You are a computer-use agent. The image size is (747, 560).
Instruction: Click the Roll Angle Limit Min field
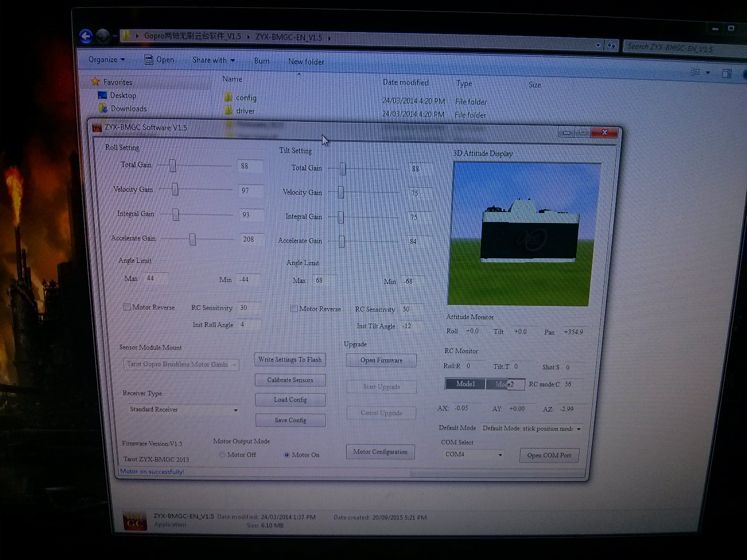pos(249,279)
